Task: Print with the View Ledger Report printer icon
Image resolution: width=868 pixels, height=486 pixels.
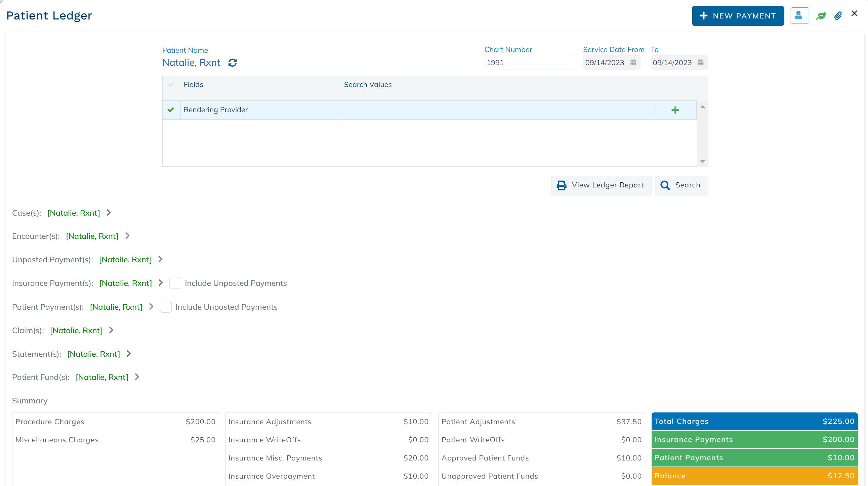Action: click(x=562, y=185)
